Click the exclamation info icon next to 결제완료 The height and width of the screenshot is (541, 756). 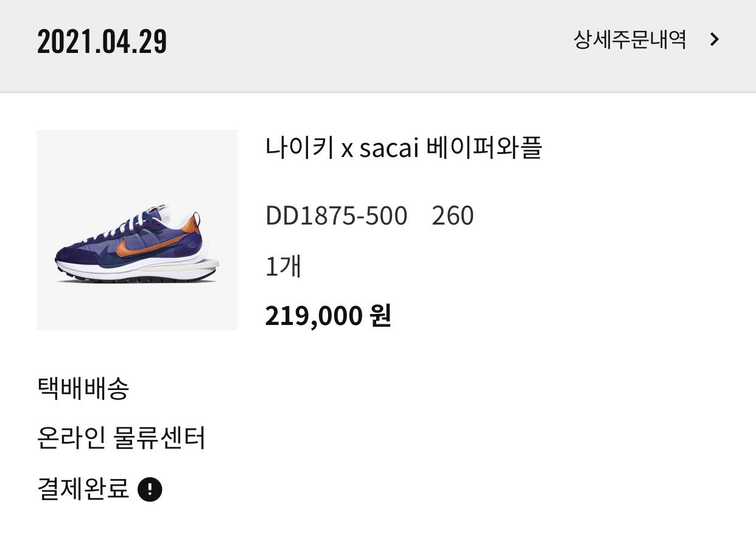point(150,489)
